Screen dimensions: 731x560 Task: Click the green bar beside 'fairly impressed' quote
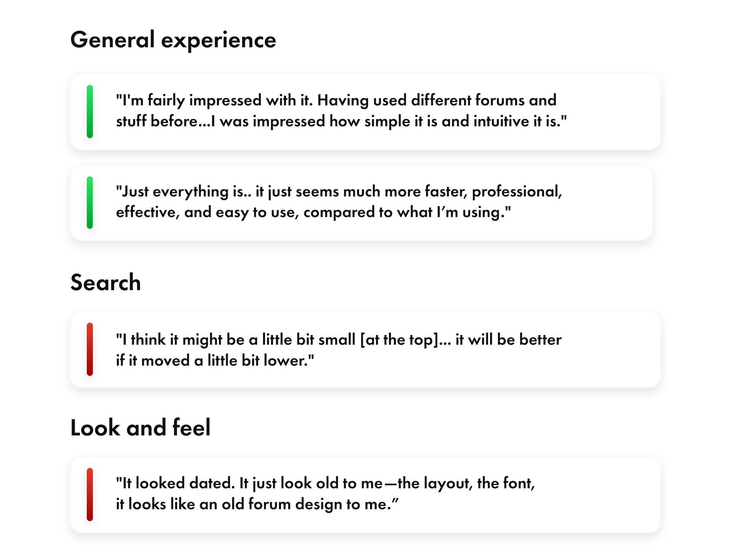[x=90, y=112]
